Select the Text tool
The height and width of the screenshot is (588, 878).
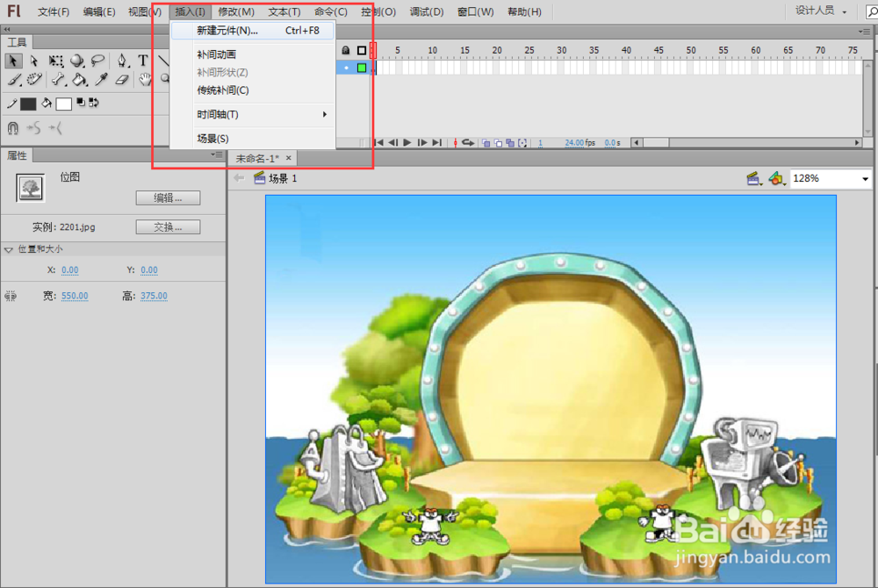pyautogui.click(x=143, y=61)
